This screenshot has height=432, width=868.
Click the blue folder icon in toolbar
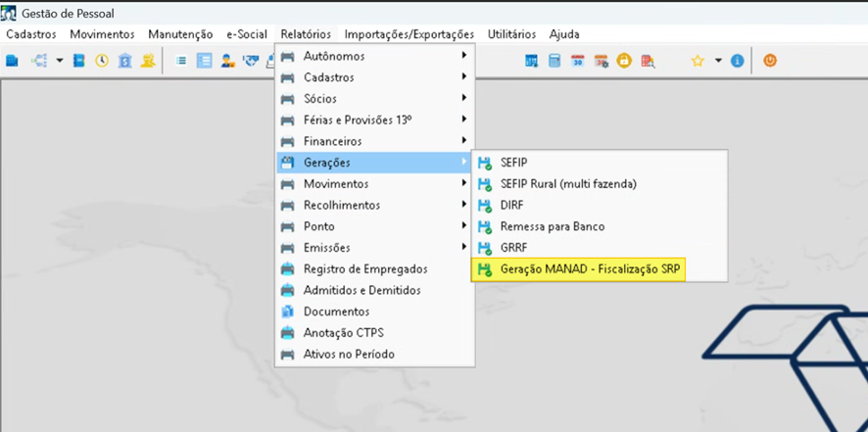click(12, 61)
